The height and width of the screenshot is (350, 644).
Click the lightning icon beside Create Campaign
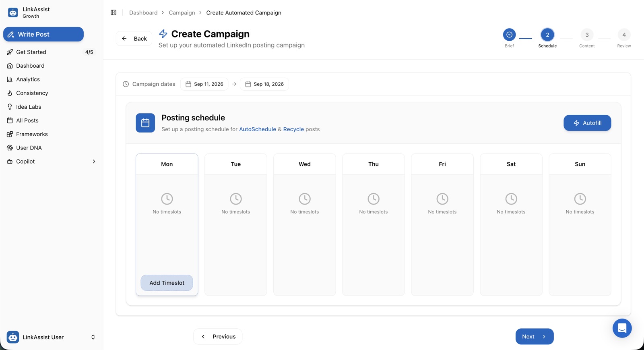163,34
